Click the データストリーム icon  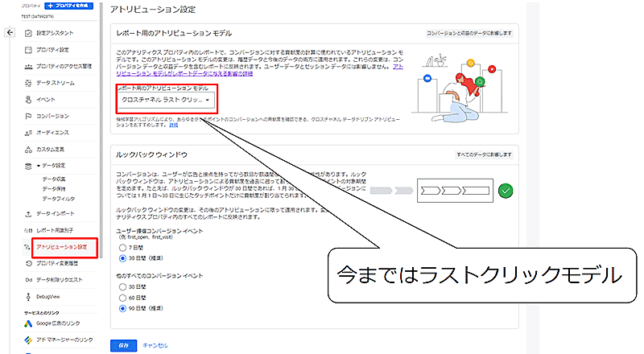point(28,82)
